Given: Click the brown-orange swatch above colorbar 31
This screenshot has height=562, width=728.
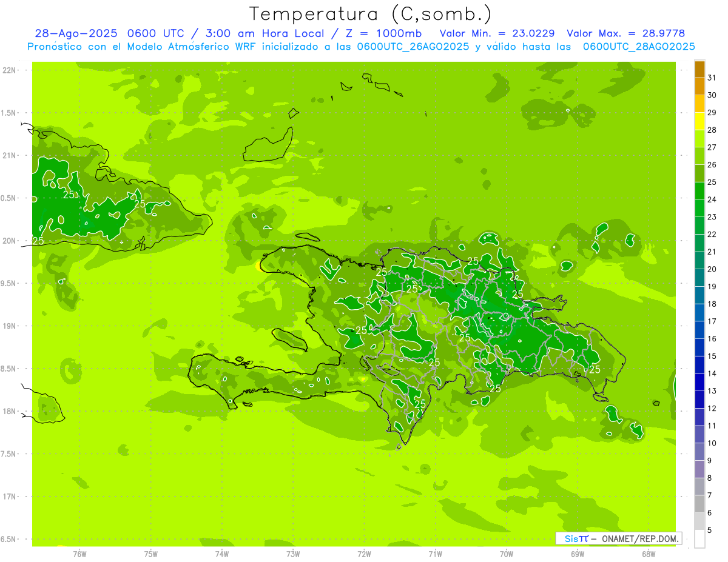Looking at the screenshot, I should (x=699, y=69).
